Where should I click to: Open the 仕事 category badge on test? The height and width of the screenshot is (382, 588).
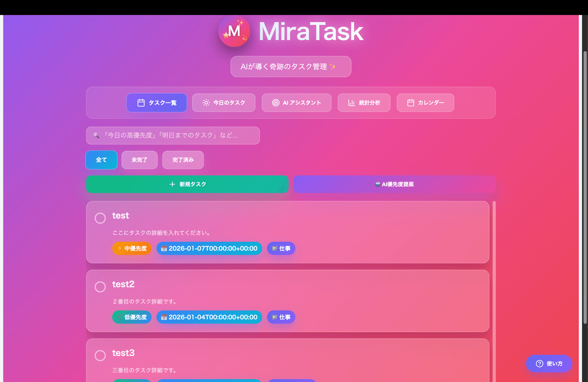point(281,248)
